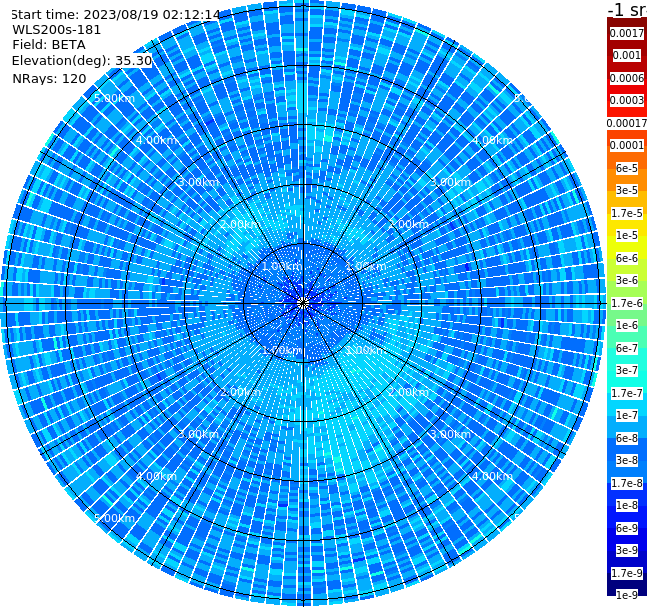Select the 1.7e-7 colorbar tick label
The image size is (647, 607).
(627, 393)
